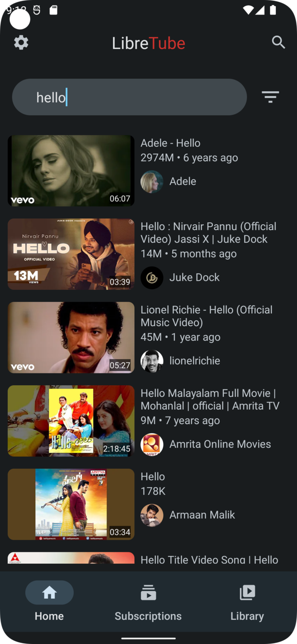
Task: Click the 2974M • 6 years ago text
Action: [189, 158]
